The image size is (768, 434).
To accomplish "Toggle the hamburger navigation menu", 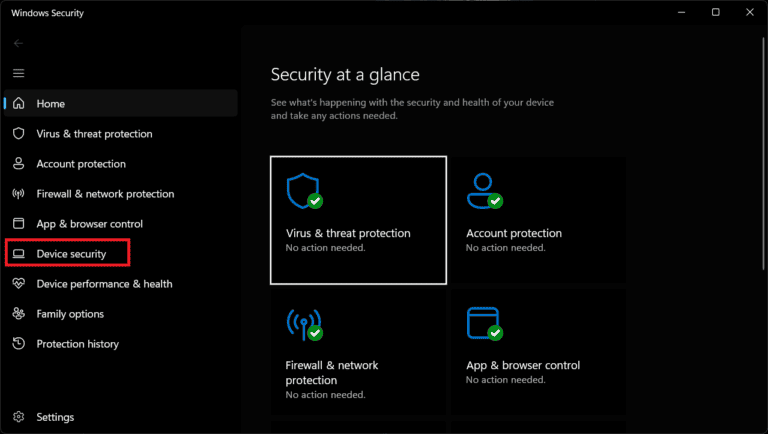I will [x=18, y=73].
